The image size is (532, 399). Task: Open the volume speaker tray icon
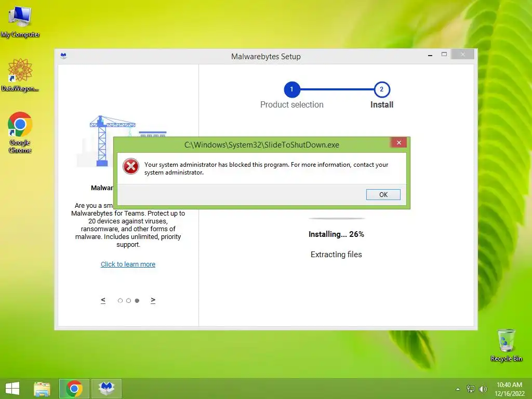(x=483, y=389)
